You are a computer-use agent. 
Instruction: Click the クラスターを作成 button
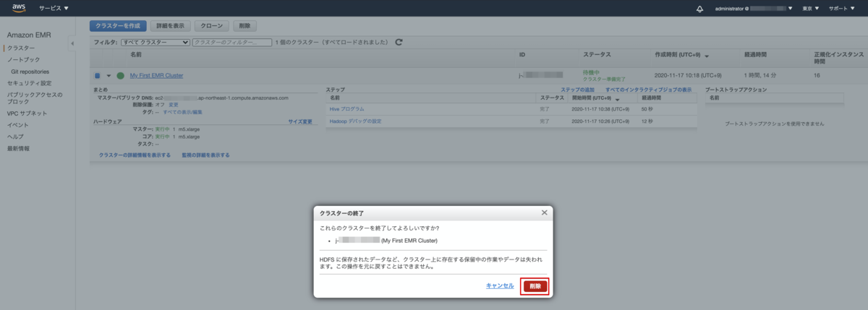(118, 25)
